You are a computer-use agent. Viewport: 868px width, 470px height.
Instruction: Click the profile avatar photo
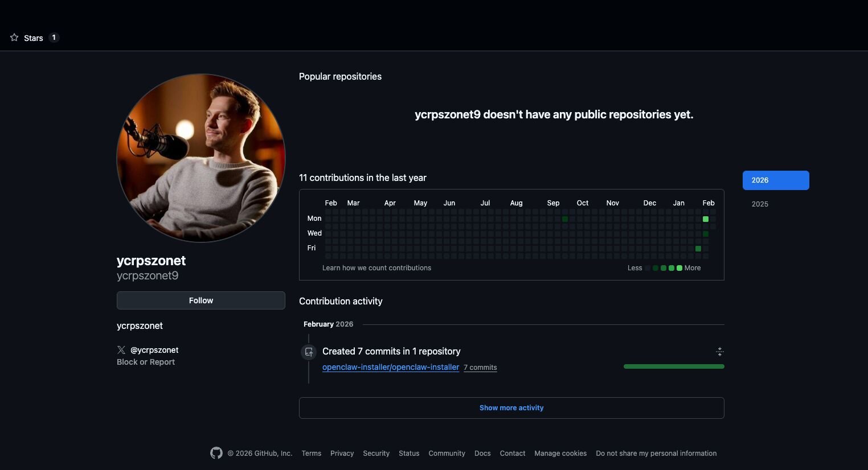[x=201, y=158]
